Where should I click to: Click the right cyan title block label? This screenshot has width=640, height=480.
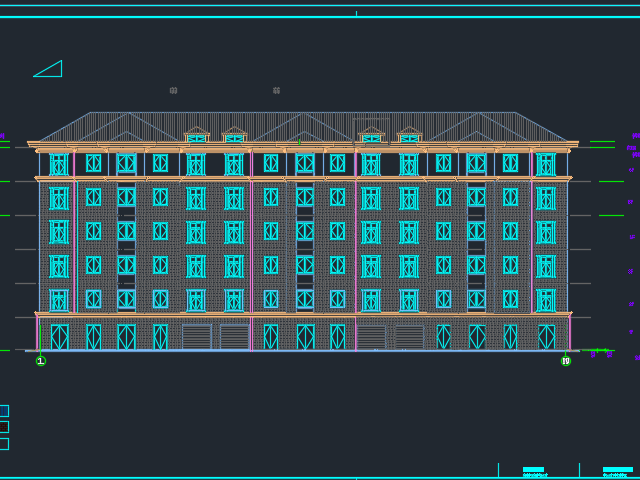[617, 470]
